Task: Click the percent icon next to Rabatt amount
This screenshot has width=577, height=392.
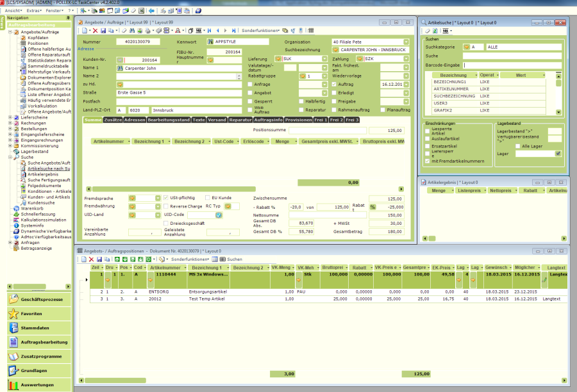Action: coord(372,207)
